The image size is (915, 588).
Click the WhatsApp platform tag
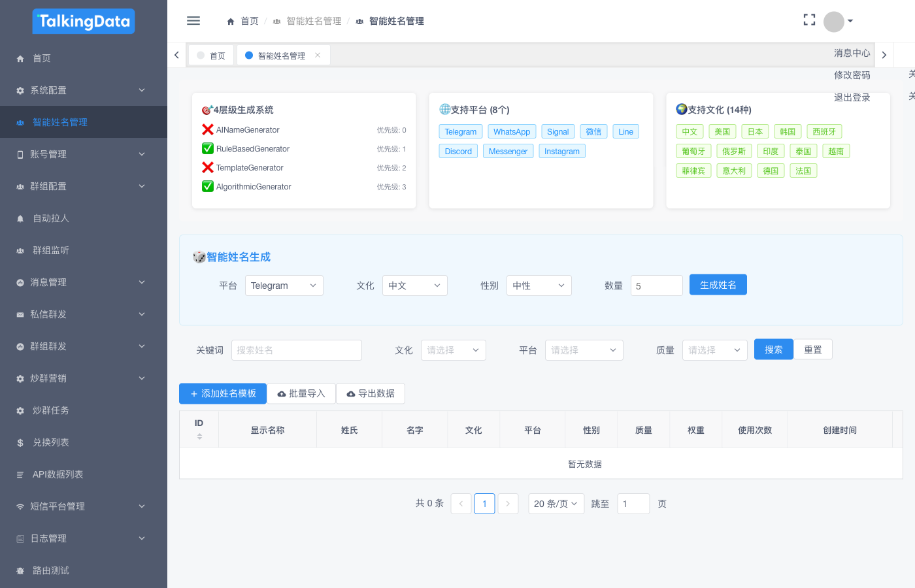[512, 131]
